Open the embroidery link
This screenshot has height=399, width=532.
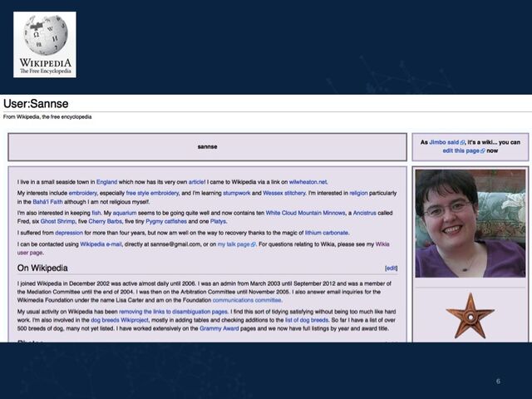(83, 193)
